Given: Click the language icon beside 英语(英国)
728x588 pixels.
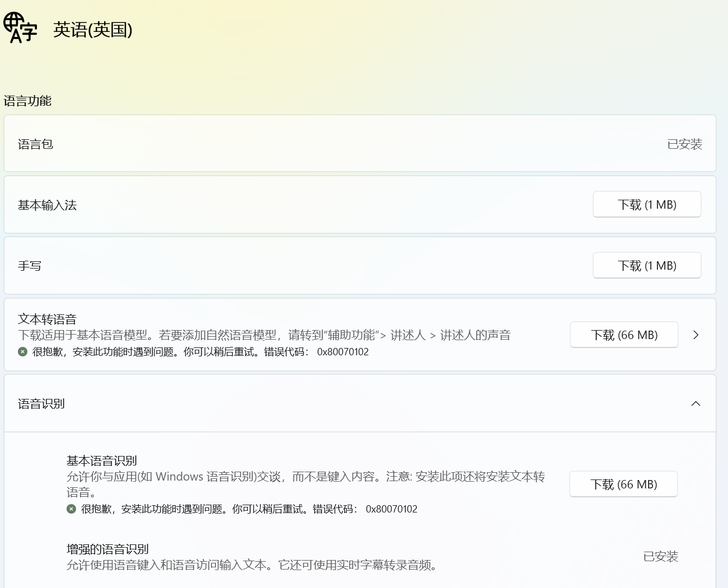Looking at the screenshot, I should pyautogui.click(x=20, y=28).
